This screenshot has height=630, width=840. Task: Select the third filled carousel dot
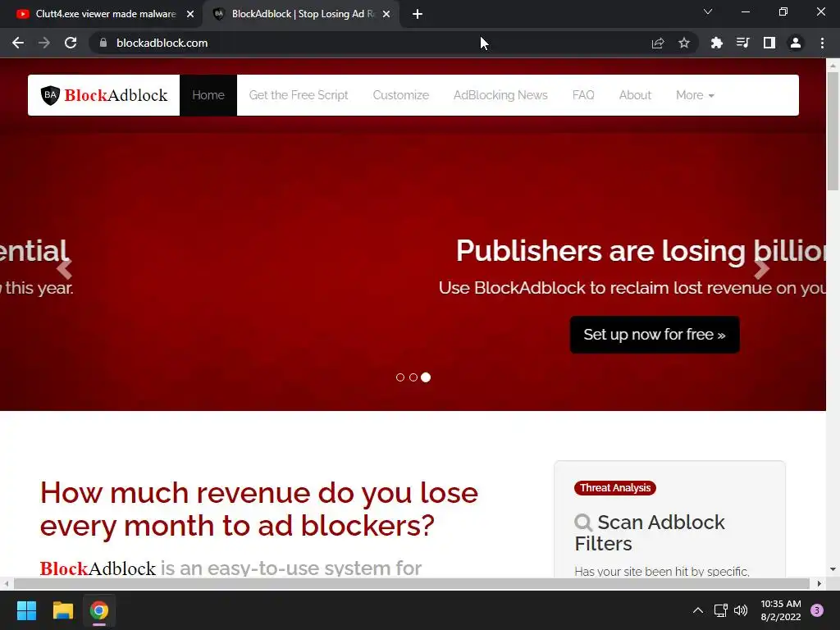click(426, 377)
